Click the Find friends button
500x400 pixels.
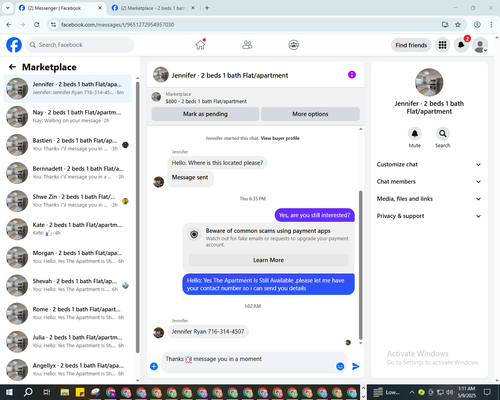point(411,45)
